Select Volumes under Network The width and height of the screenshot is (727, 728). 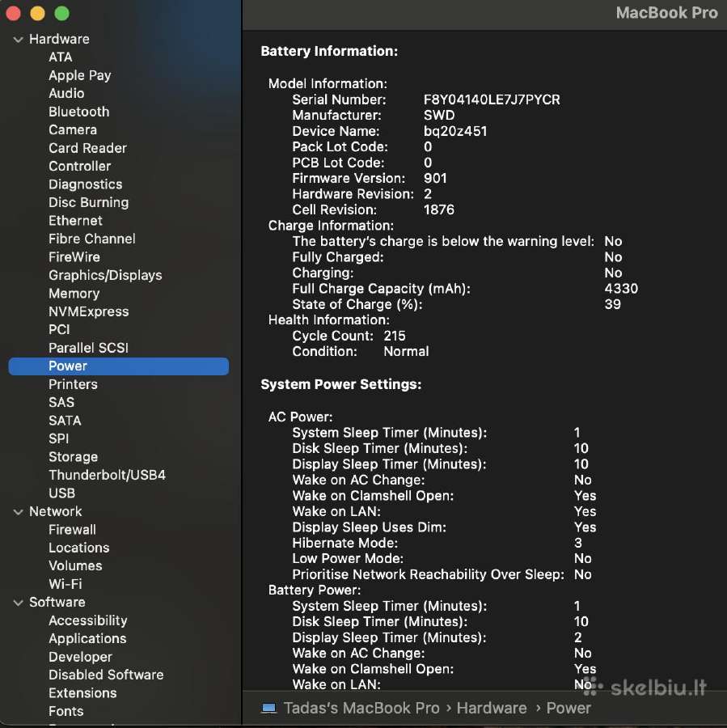tap(75, 566)
